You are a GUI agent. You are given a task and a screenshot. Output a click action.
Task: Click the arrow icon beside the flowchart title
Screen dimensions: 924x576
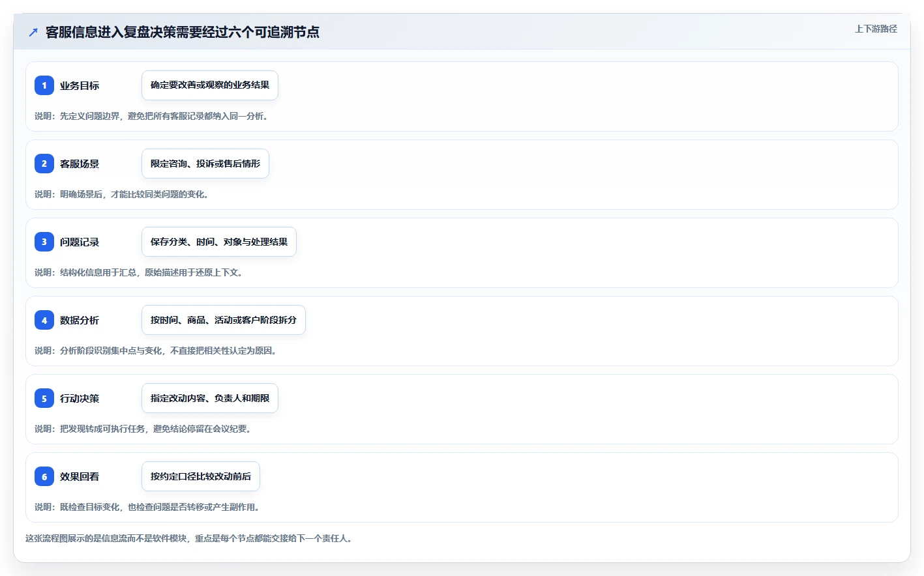pos(33,32)
